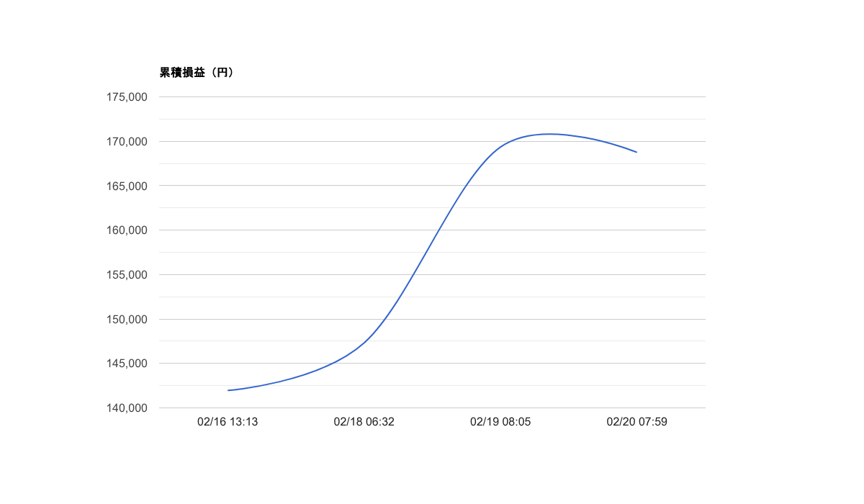Click the blue line where it crosses 160,000
The height and width of the screenshot is (504, 864).
tap(436, 230)
